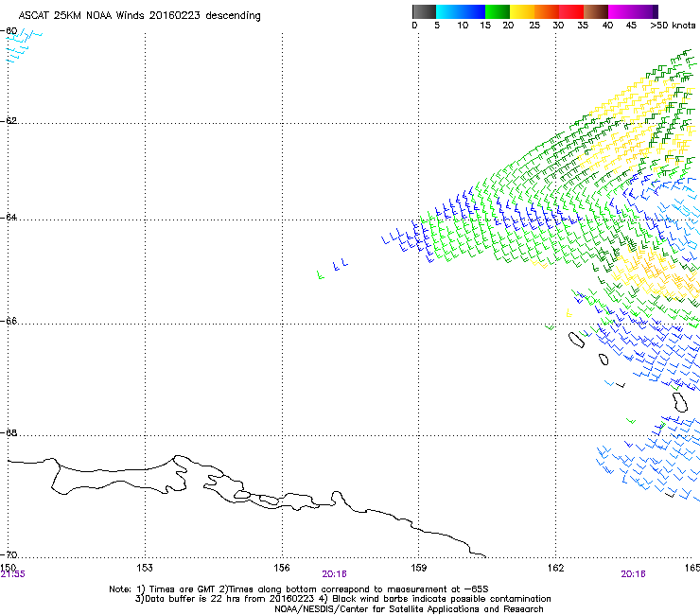Click the single yellow barb west of the islands
This screenshot has width=700, height=615.
569,313
